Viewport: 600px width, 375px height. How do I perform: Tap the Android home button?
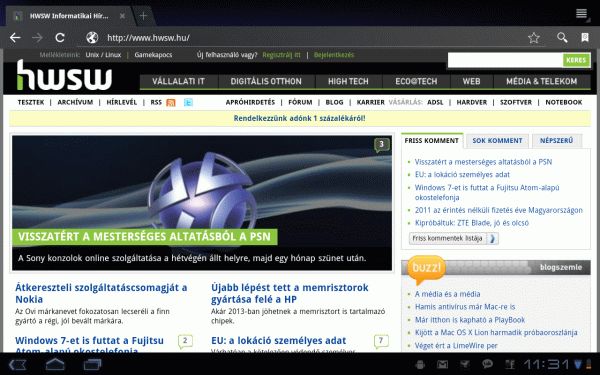point(55,364)
